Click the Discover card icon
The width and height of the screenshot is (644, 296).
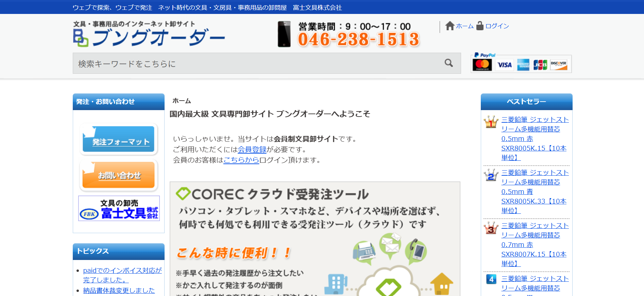[x=559, y=65]
